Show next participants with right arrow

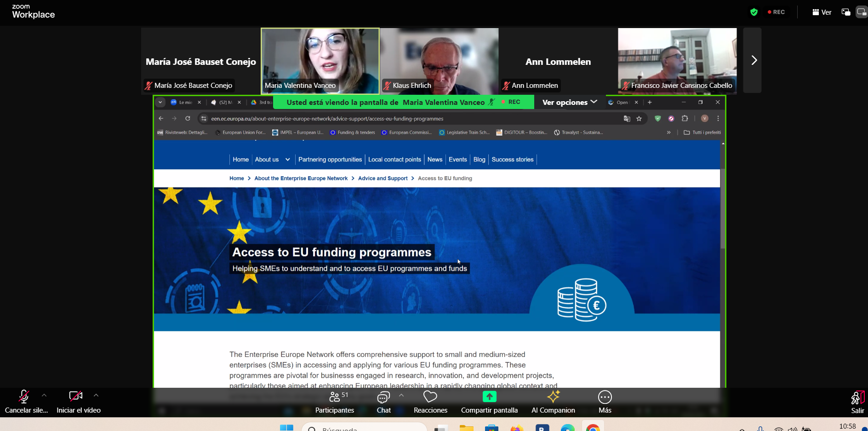pos(753,60)
